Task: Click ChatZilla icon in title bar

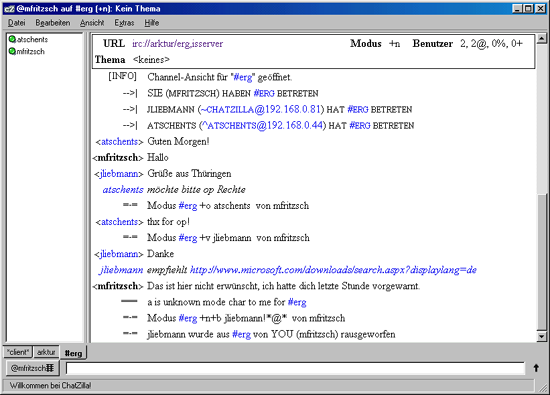Action: 9,9
